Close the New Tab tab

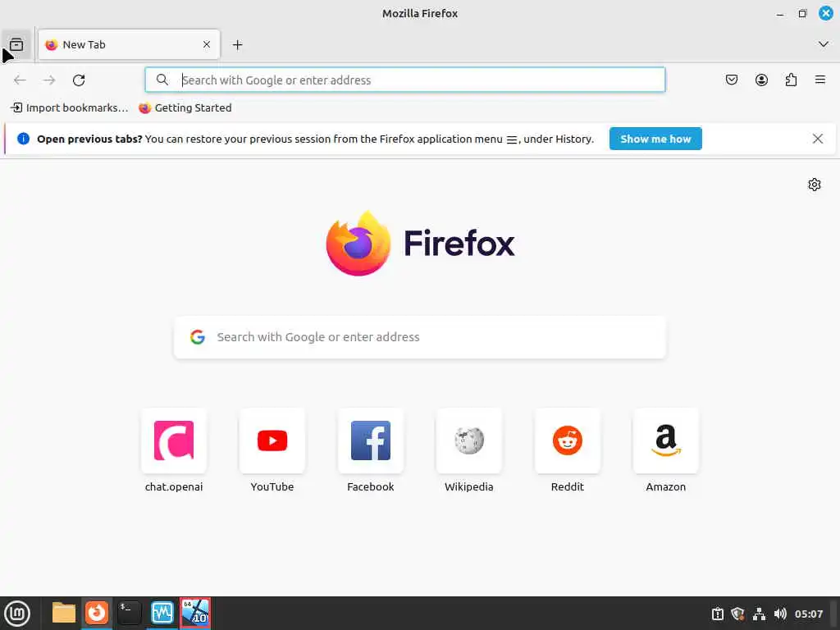pos(207,44)
